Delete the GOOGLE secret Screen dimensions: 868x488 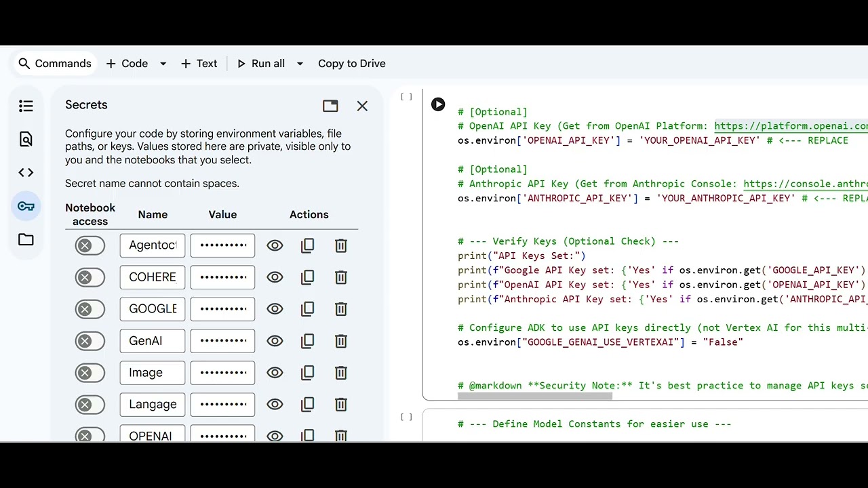(341, 309)
